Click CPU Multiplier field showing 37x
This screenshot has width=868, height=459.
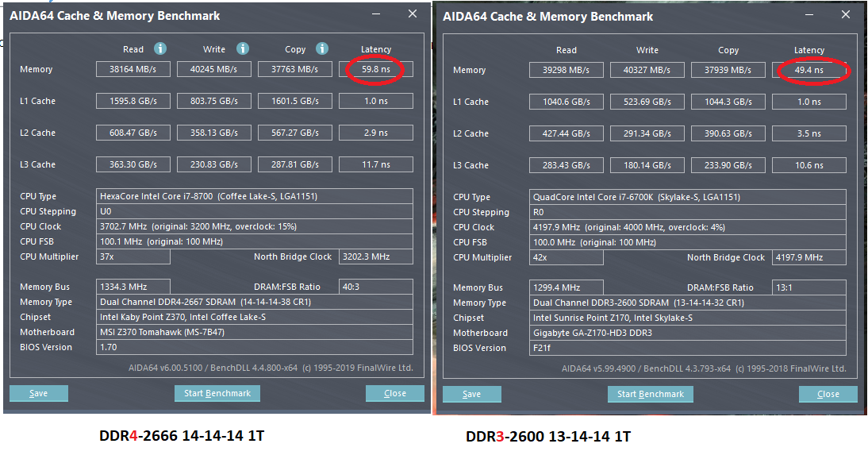tap(133, 256)
